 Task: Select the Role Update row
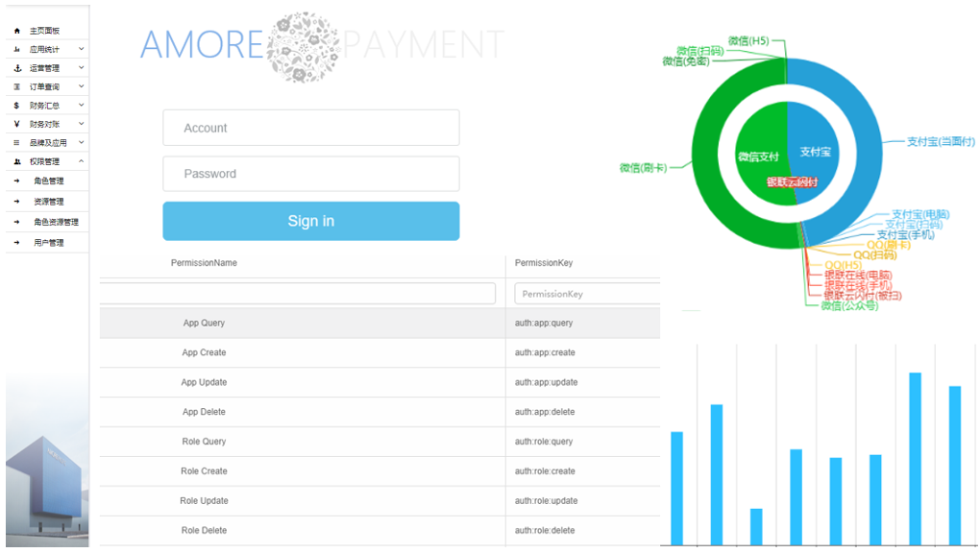click(x=380, y=500)
